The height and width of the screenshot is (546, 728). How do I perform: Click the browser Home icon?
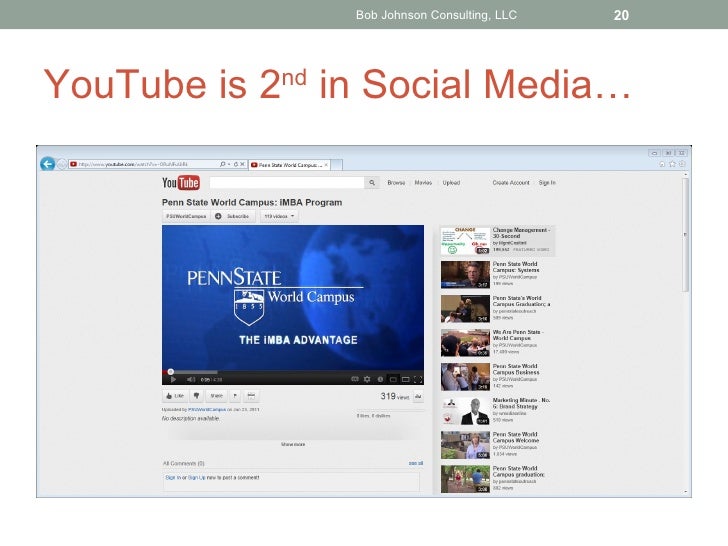point(662,164)
